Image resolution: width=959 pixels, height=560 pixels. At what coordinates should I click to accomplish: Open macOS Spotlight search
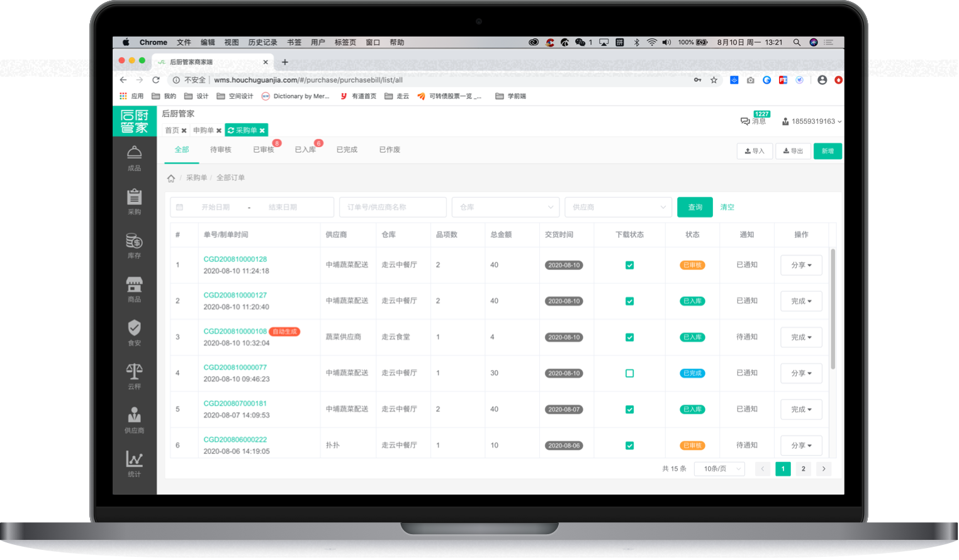coord(797,42)
